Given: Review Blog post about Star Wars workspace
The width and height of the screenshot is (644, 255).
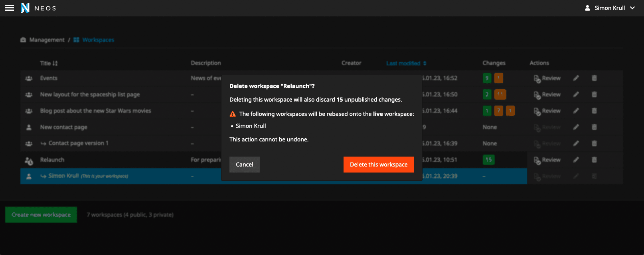Looking at the screenshot, I should [x=547, y=111].
